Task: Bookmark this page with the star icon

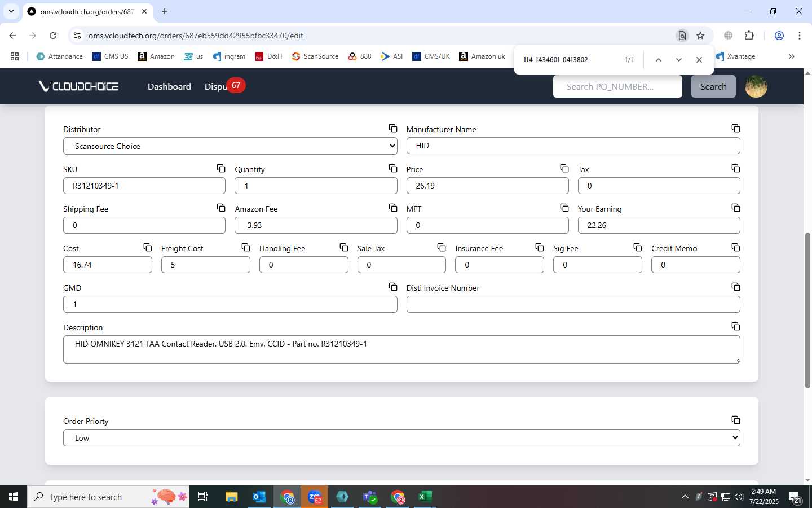Action: click(700, 36)
